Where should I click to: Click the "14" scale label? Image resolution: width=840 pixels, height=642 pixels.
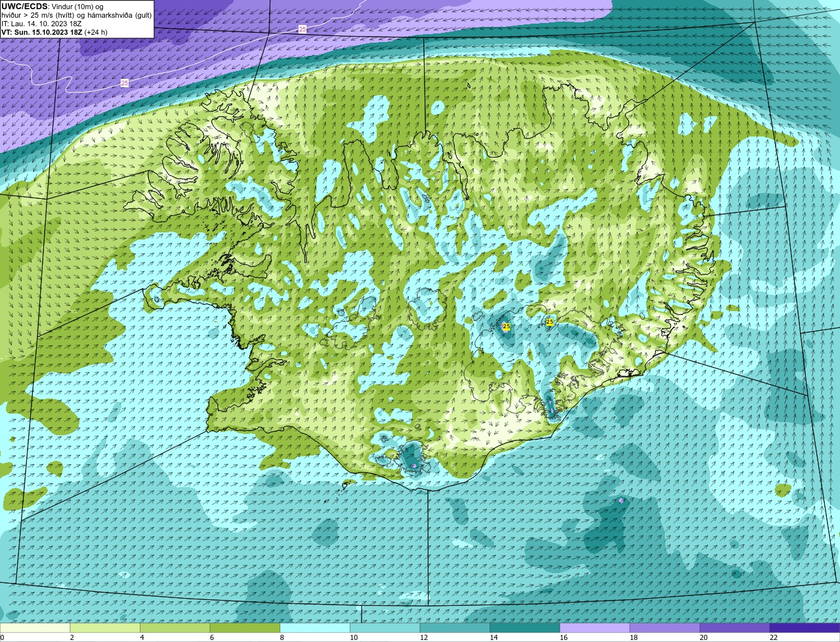pos(493,637)
